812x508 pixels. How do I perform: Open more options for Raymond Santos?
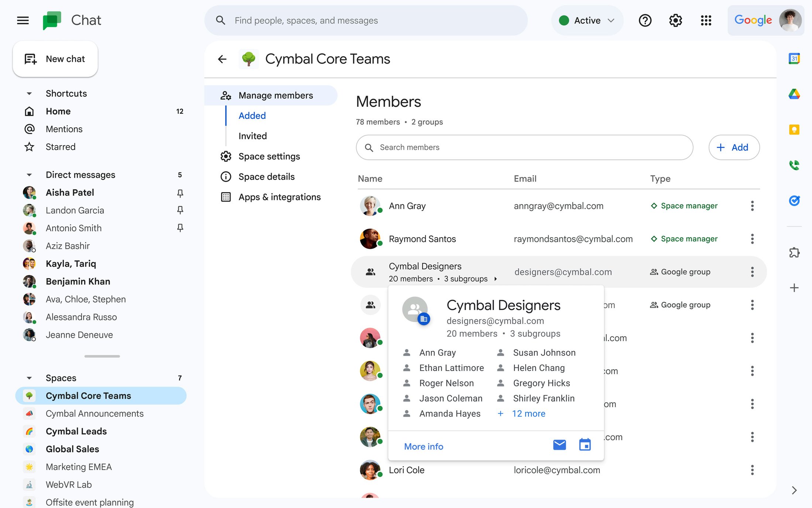pos(752,239)
